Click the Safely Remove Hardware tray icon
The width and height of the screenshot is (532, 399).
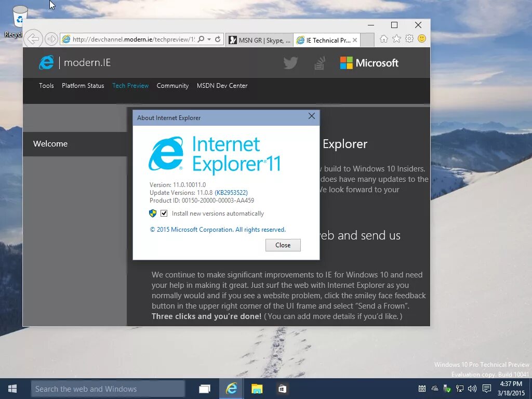tap(447, 389)
